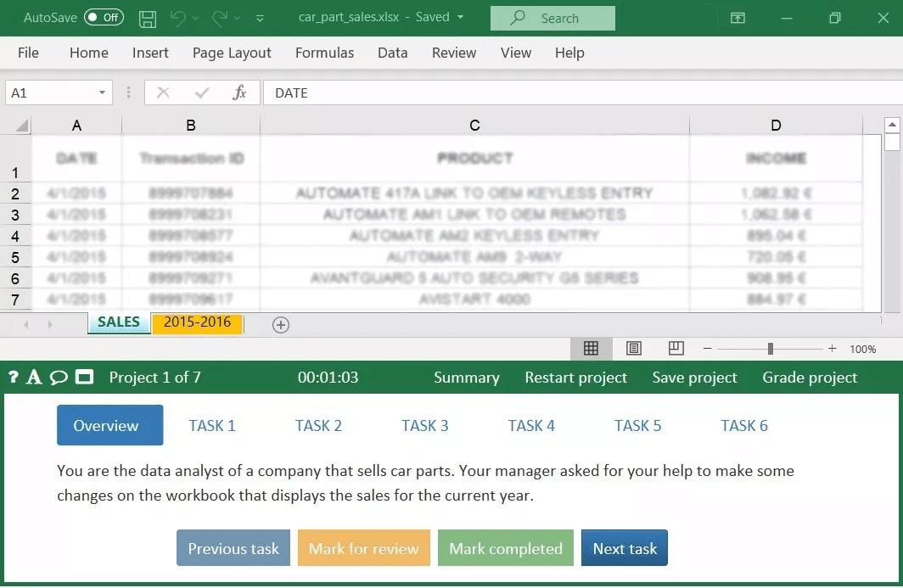Click the Undo arrow icon

click(178, 19)
